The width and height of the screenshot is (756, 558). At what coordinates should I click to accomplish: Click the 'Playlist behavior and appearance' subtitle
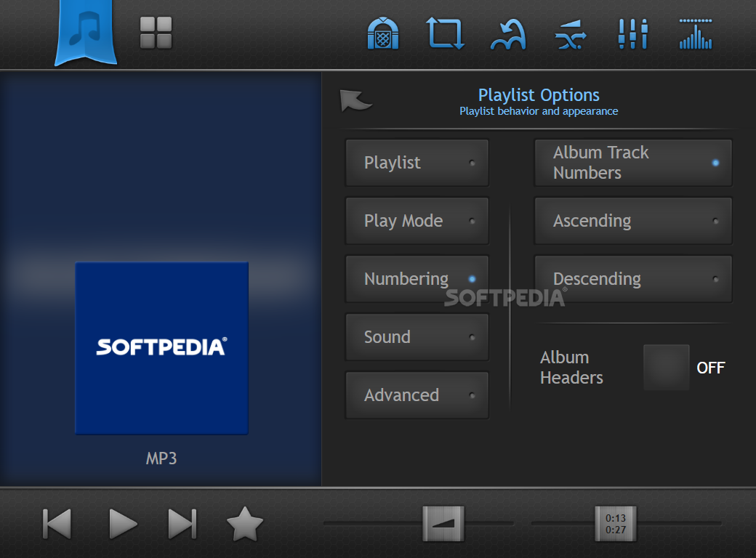539,111
